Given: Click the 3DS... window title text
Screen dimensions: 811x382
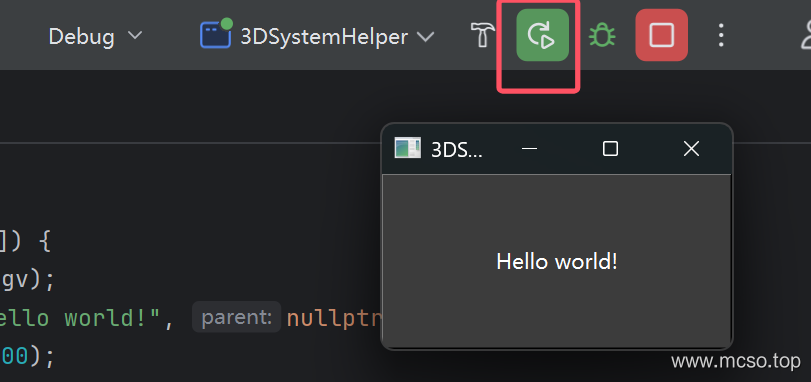Looking at the screenshot, I should pyautogui.click(x=457, y=149).
